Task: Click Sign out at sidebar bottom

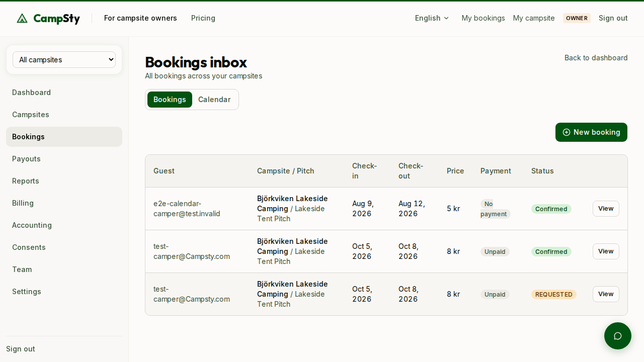Action: tap(21, 349)
